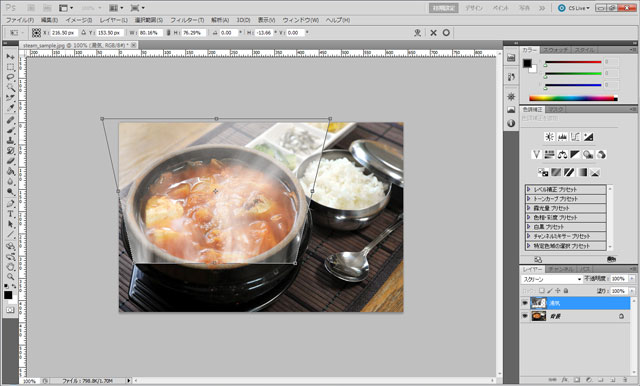
Task: Click the red channel slider
Action: pyautogui.click(x=573, y=62)
